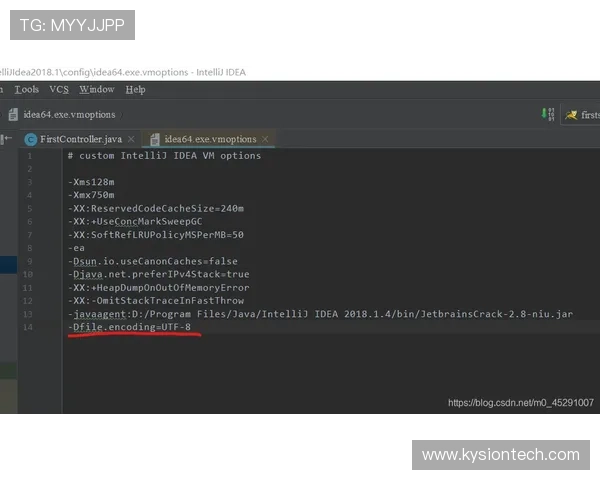Click the Java class icon on FirstController.java tab
The height and width of the screenshot is (480, 600).
30,139
